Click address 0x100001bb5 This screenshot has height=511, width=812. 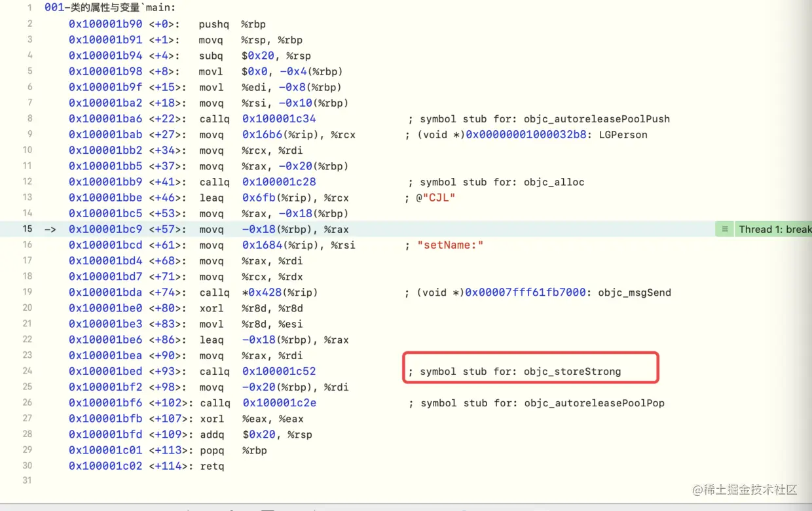click(x=105, y=166)
